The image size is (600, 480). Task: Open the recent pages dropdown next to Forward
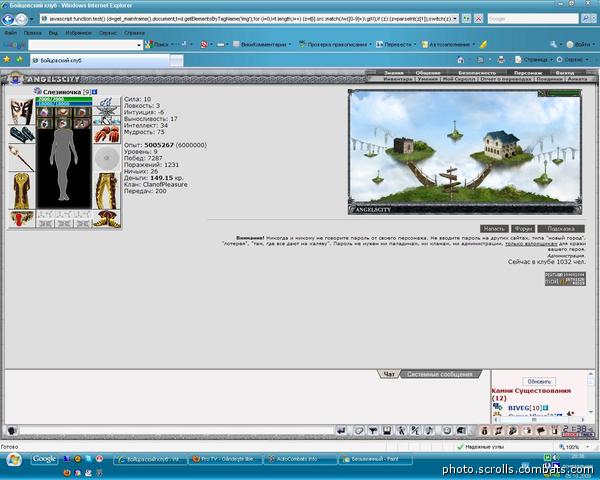[32, 19]
